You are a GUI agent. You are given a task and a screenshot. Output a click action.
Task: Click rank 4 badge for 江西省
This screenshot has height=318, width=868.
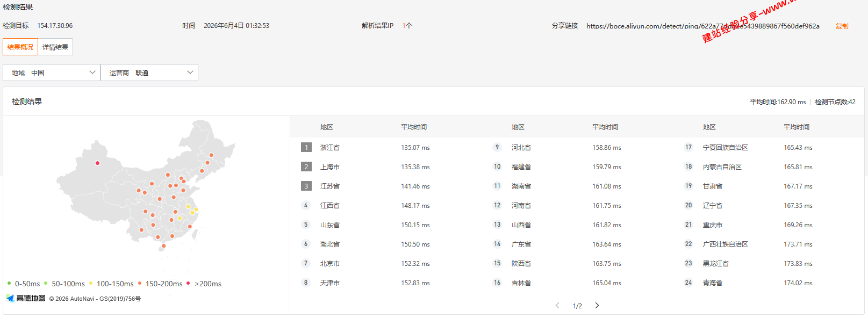306,205
